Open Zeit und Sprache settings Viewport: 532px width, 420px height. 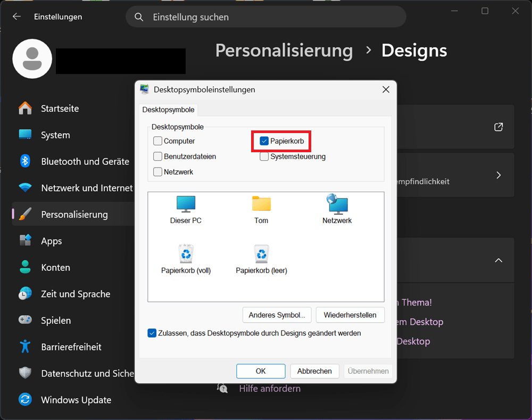73,294
